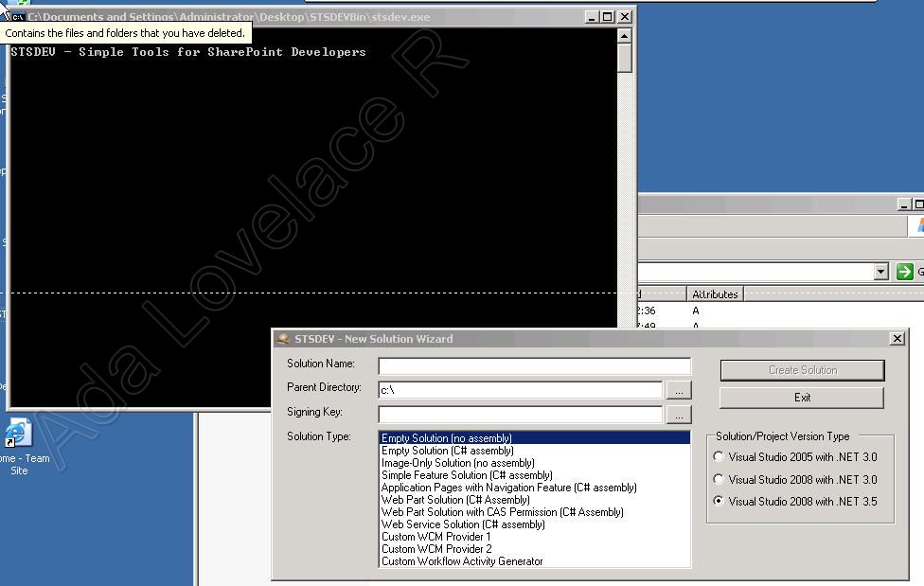This screenshot has height=586, width=924.
Task: Click the Exit button
Action: [802, 398]
